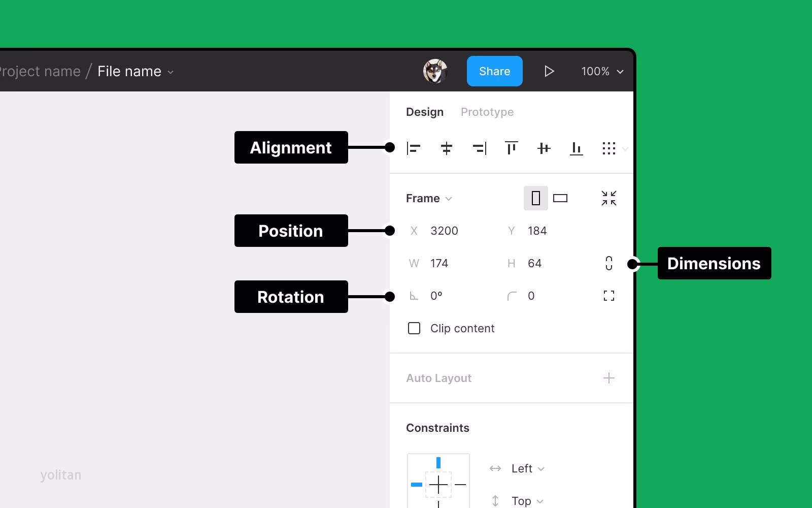
Task: Enable the Clip content checkbox
Action: tap(414, 328)
